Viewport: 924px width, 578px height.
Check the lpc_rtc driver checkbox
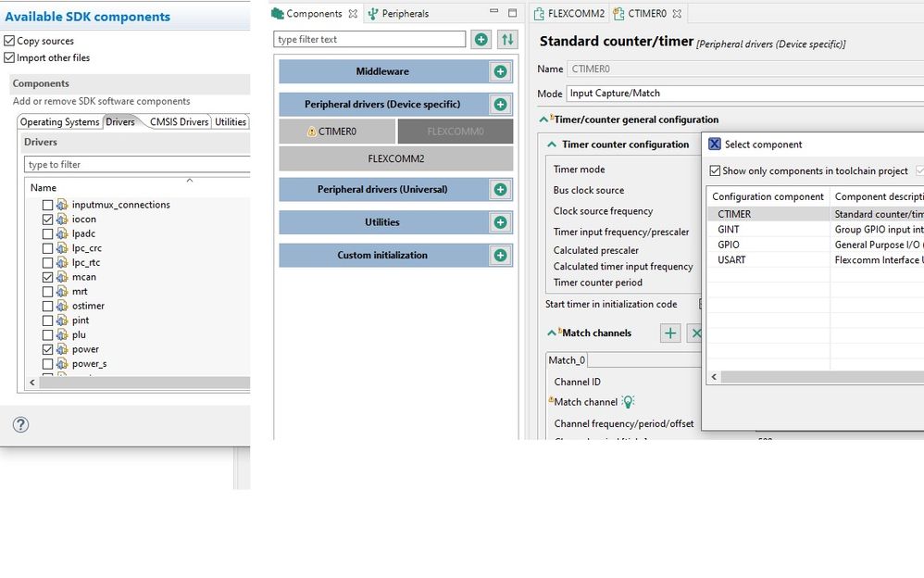pos(48,263)
